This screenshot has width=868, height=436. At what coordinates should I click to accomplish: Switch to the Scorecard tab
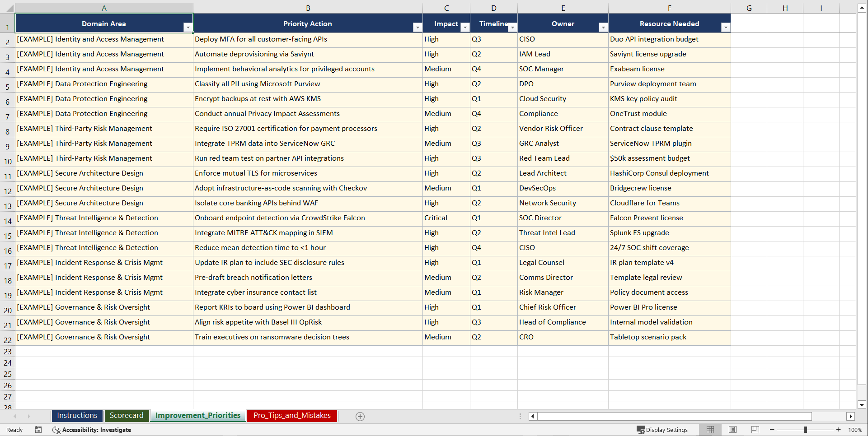click(127, 416)
